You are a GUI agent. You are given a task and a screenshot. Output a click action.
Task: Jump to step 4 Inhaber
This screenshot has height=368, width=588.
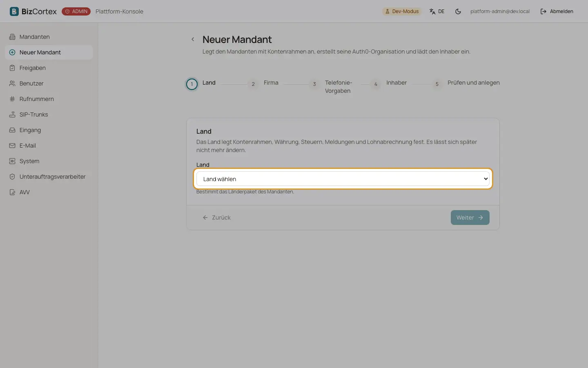tap(388, 84)
